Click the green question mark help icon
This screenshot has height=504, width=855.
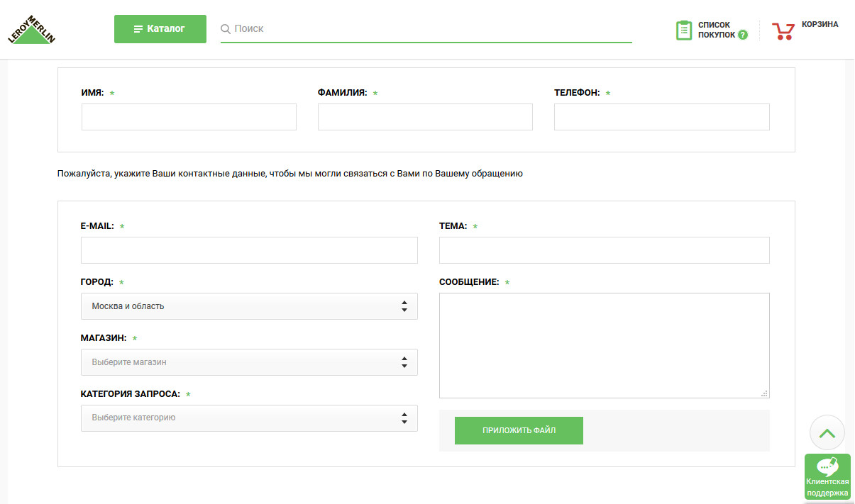click(x=743, y=35)
